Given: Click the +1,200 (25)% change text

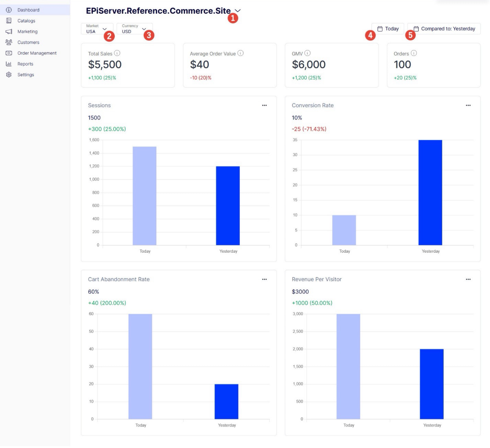Looking at the screenshot, I should pyautogui.click(x=307, y=78).
